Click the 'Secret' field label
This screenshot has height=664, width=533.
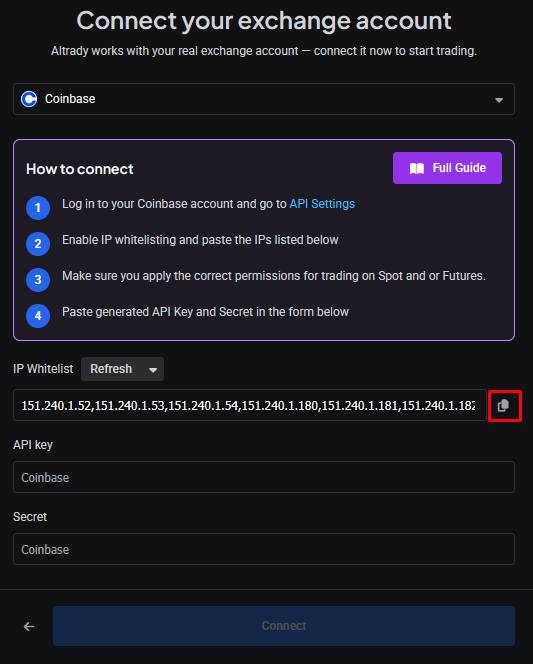(30, 517)
